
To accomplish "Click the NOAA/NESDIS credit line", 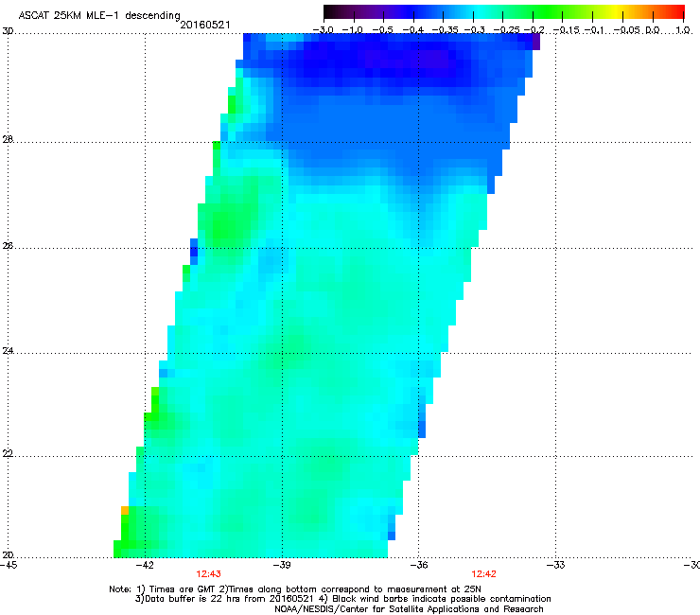I will tap(409, 609).
